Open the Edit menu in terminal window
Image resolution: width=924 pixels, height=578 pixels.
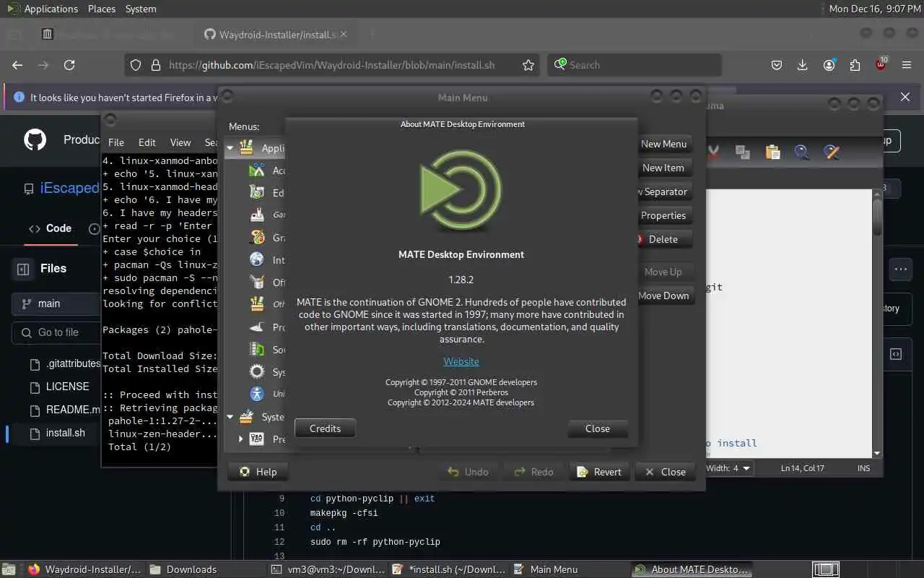pos(147,142)
